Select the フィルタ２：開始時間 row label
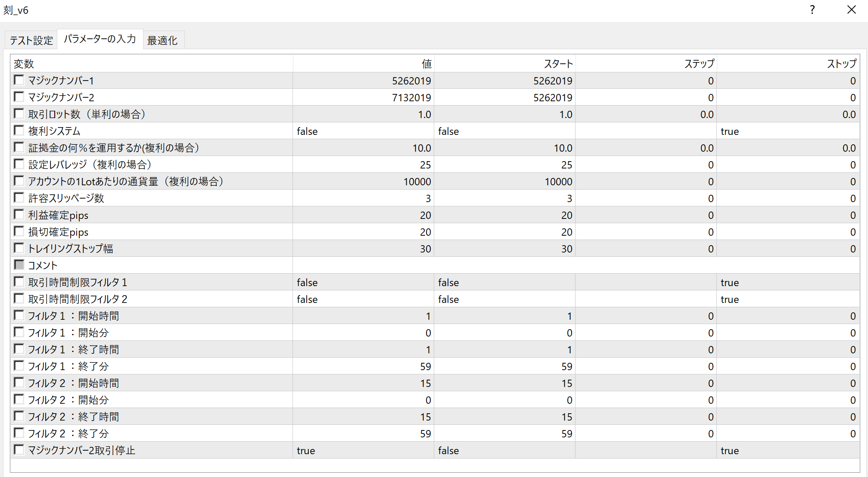Screen dimensions: 868x477 click(x=74, y=383)
